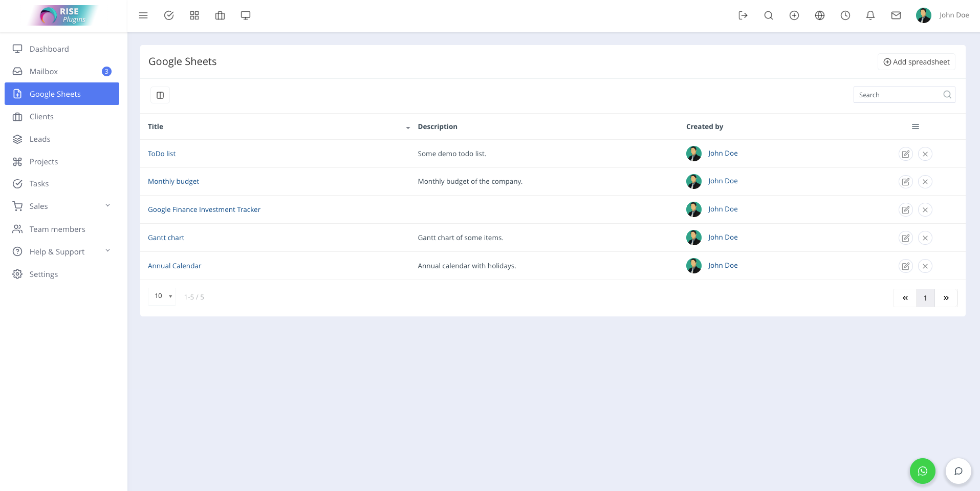
Task: Go to previous page with double-left arrow
Action: pos(905,298)
